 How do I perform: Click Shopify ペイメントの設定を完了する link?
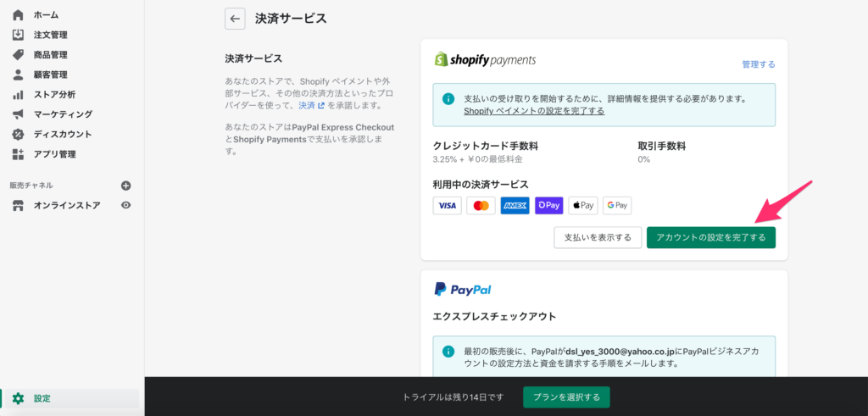534,111
